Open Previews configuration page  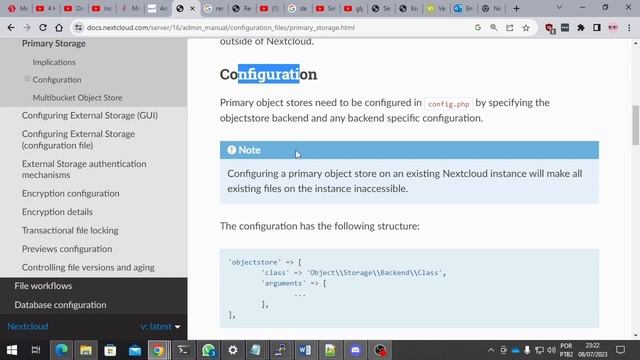coord(67,249)
